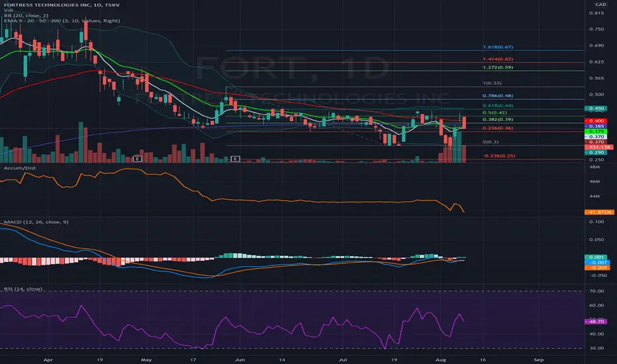Click the green '0.375' EMA price tag
617x364 pixels.
[x=596, y=132]
